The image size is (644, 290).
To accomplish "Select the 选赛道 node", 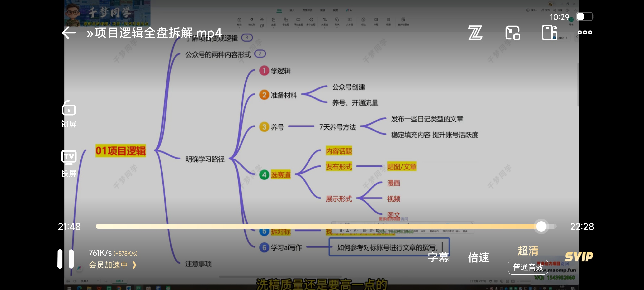I will (280, 175).
